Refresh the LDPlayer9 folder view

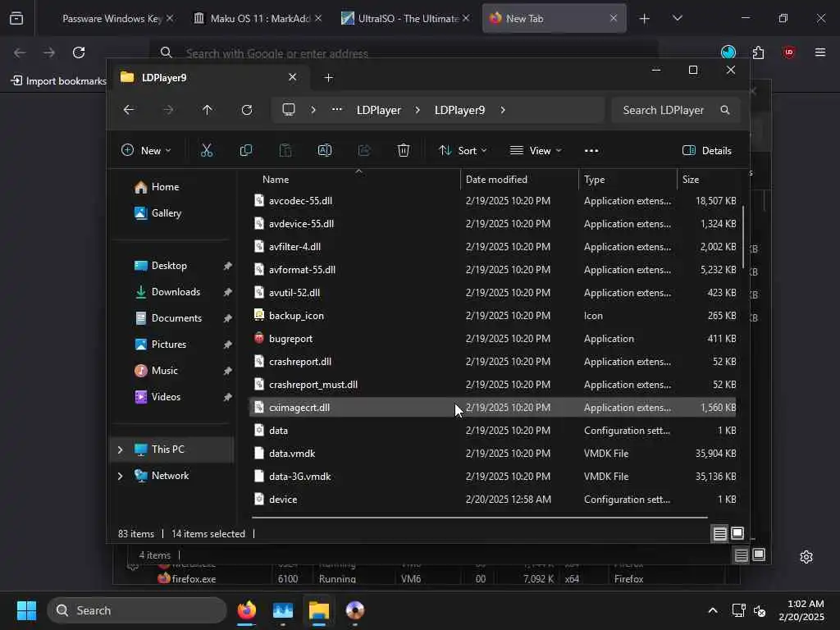pos(247,110)
